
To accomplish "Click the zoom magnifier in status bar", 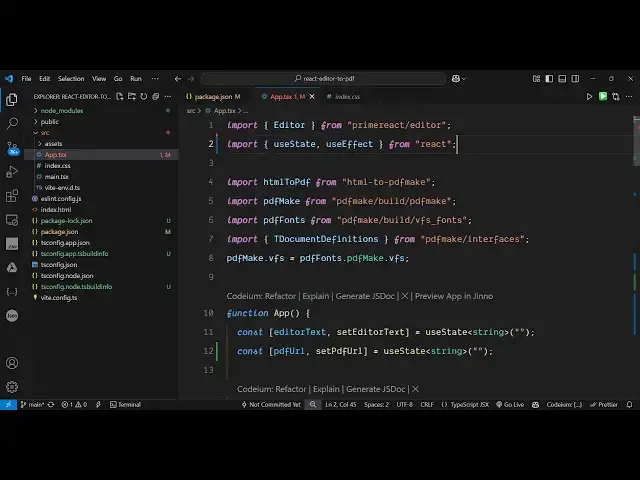I will click(313, 404).
